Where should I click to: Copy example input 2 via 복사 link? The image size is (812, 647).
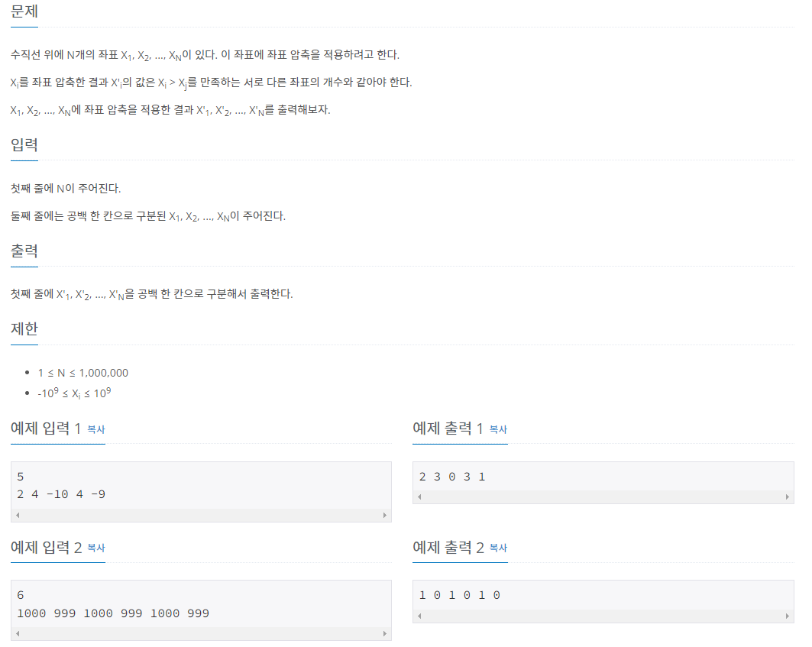click(95, 548)
